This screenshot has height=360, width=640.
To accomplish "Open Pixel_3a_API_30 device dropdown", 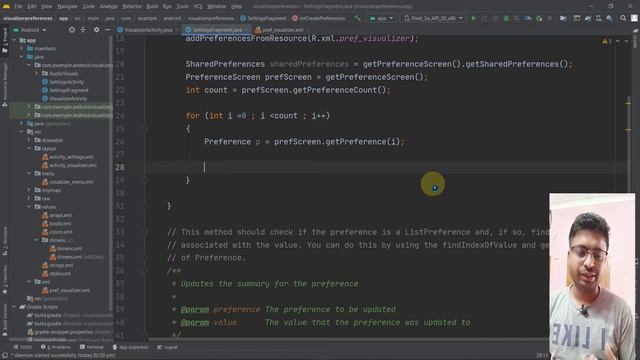I will [x=433, y=18].
